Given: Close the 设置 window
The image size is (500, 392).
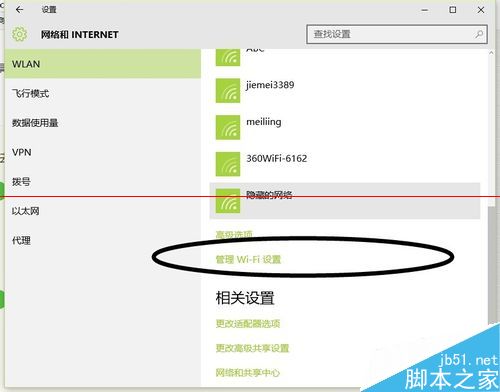Looking at the screenshot, I should (481, 10).
